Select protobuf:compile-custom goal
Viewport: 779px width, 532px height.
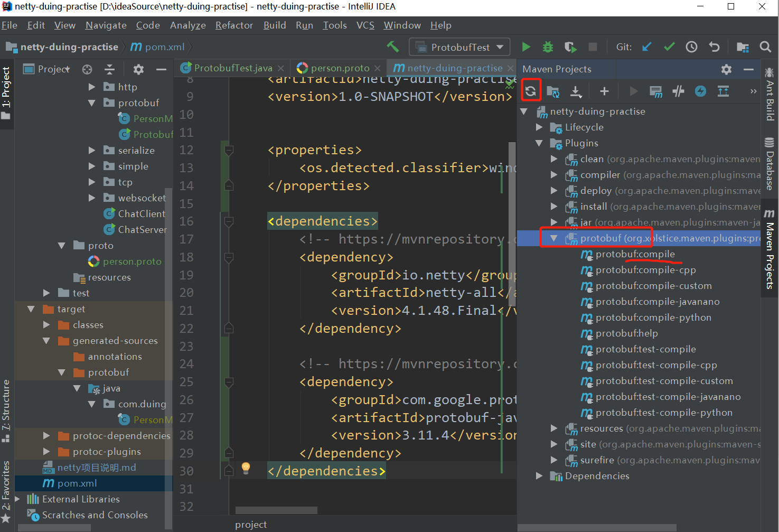coord(653,286)
